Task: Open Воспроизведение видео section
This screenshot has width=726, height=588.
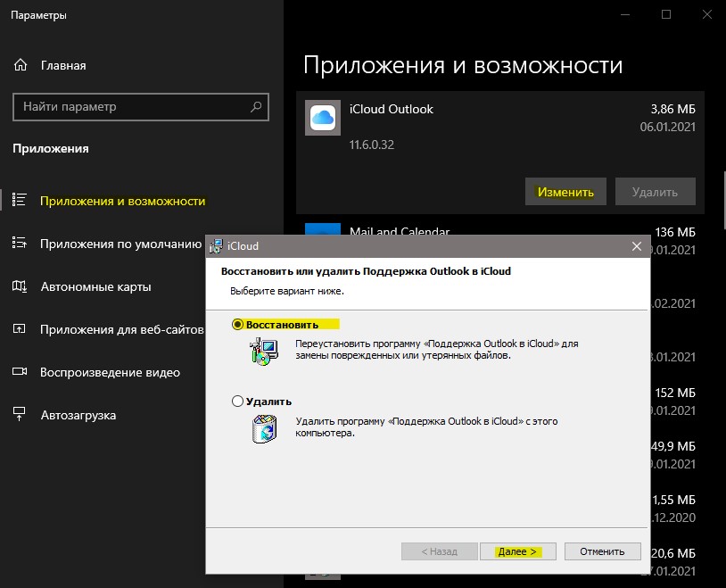Action: [111, 373]
